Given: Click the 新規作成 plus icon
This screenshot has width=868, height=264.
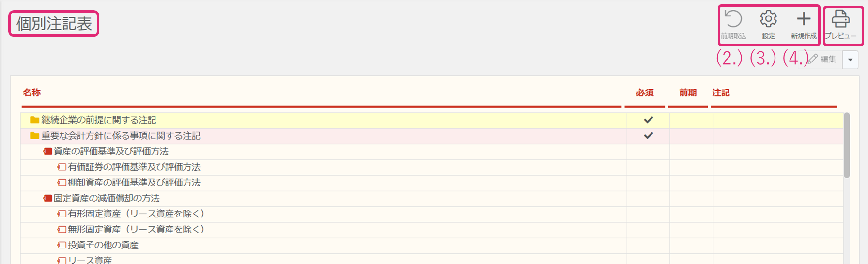Looking at the screenshot, I should (804, 19).
